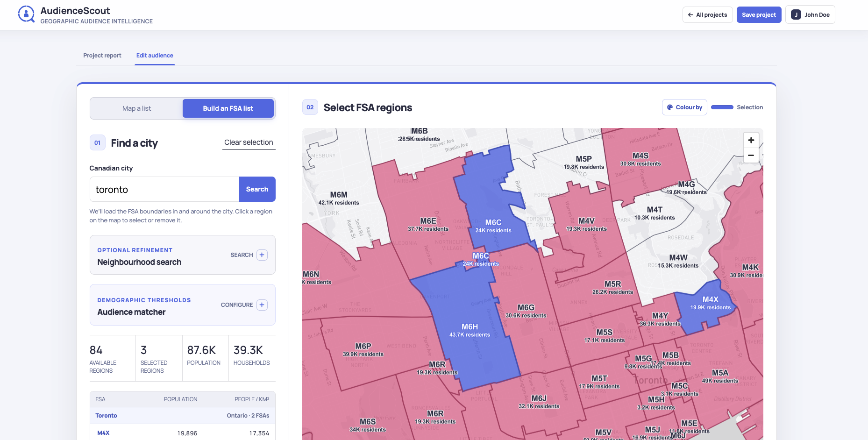Go back to All projects
Screen dimensions: 868x440
[x=707, y=15]
